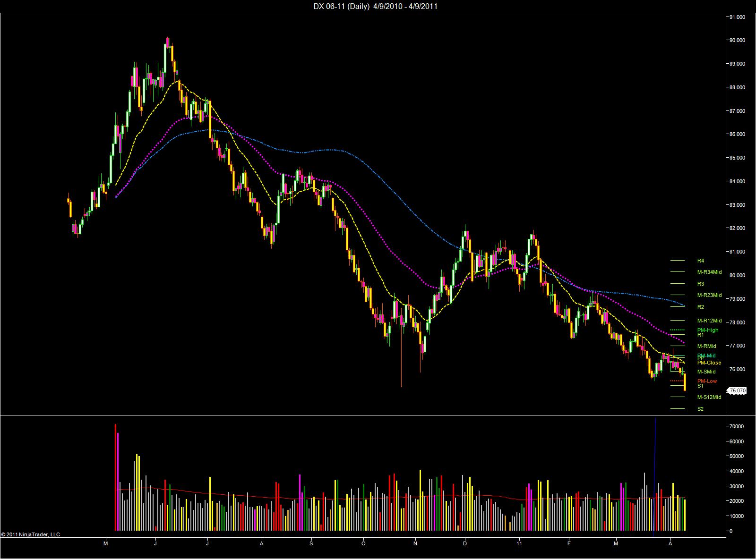Click 50000 on the volume axis
Screen dimensions: 756x559
(737, 456)
